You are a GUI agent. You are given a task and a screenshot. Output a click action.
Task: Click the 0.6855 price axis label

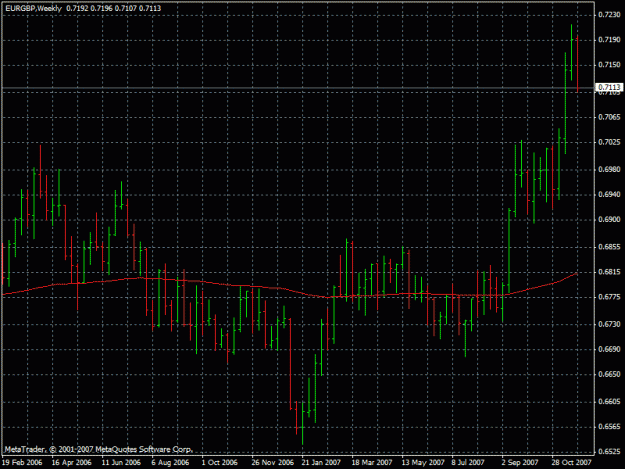pyautogui.click(x=609, y=247)
